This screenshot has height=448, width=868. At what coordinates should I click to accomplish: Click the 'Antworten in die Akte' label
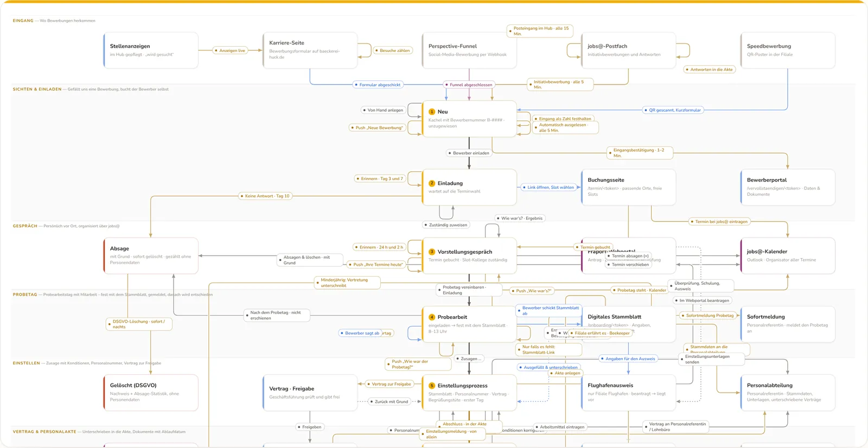click(x=709, y=69)
